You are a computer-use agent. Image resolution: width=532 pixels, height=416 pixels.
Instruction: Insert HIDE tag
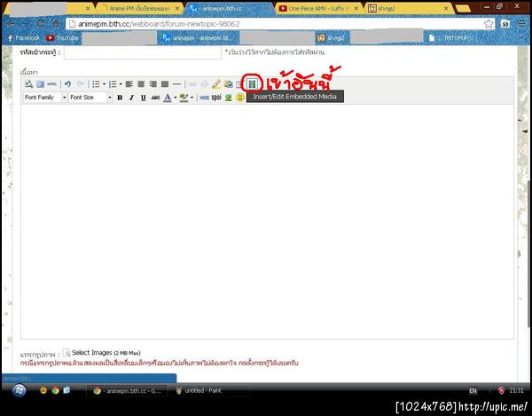tap(204, 98)
